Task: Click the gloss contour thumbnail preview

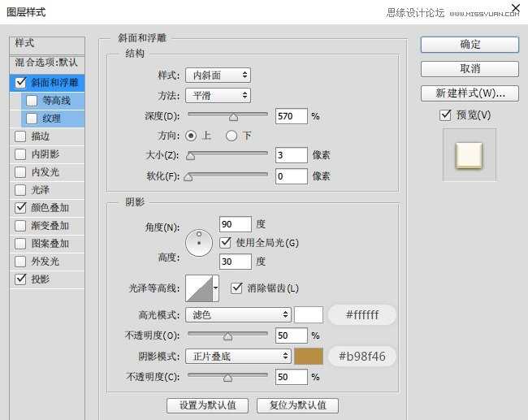Action: coord(198,288)
